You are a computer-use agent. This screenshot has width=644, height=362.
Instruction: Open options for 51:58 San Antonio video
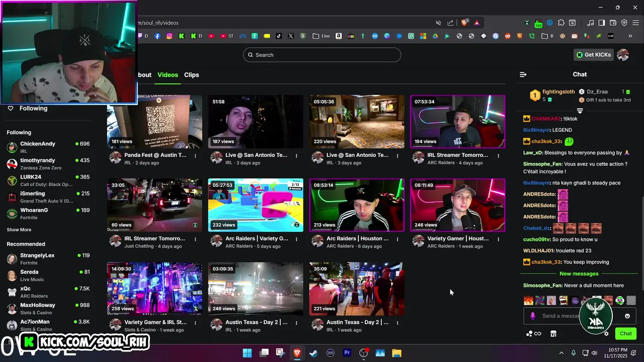(296, 156)
